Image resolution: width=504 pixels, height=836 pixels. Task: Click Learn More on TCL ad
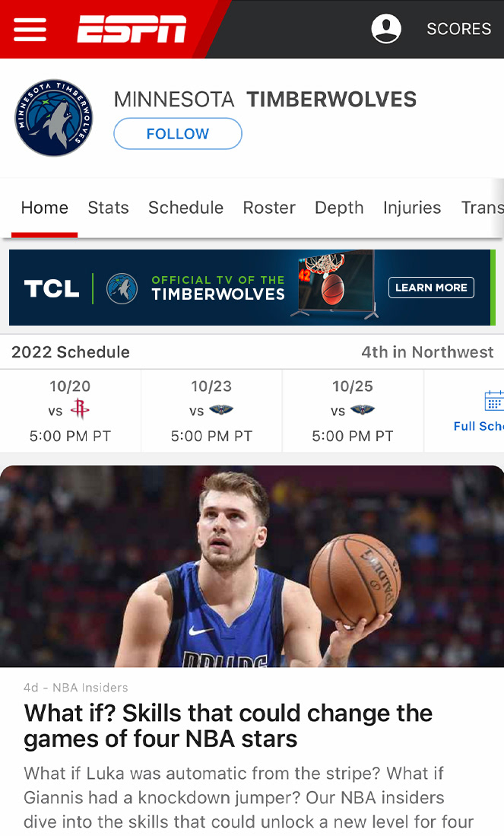click(x=431, y=288)
